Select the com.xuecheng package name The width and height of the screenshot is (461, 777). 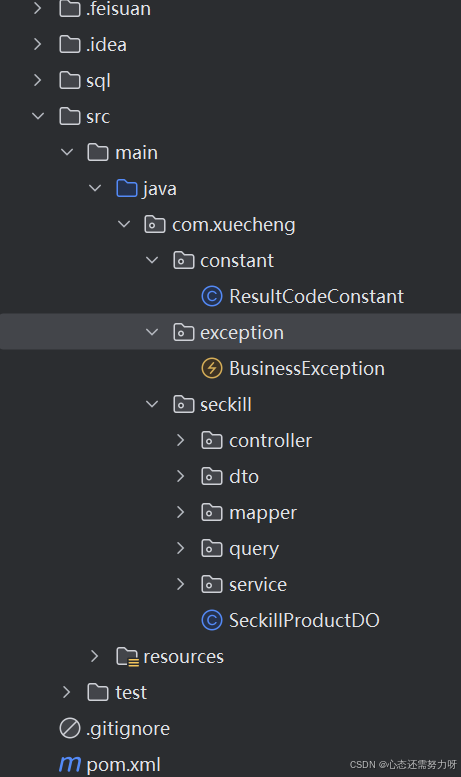point(233,225)
